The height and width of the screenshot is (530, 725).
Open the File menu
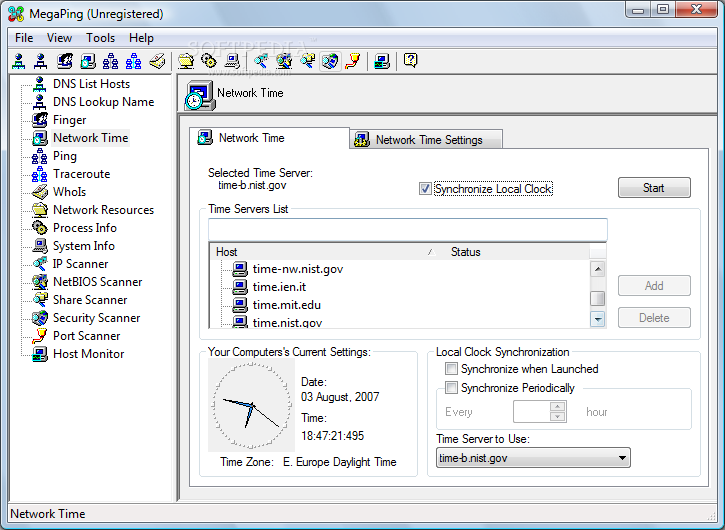point(24,38)
